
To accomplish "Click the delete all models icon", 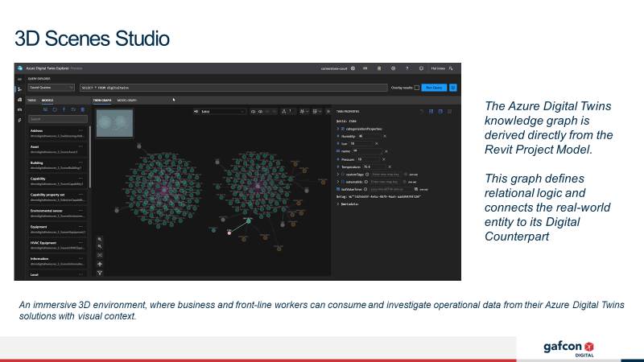I will 83,109.
